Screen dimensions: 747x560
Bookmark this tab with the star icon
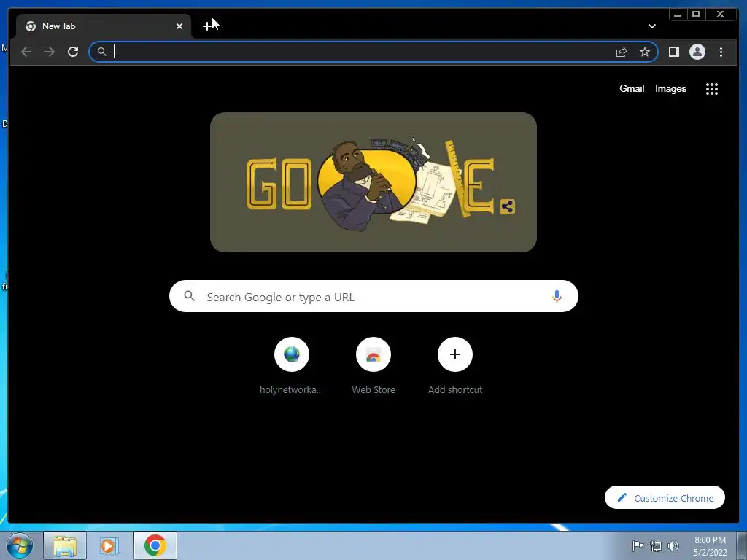[645, 52]
